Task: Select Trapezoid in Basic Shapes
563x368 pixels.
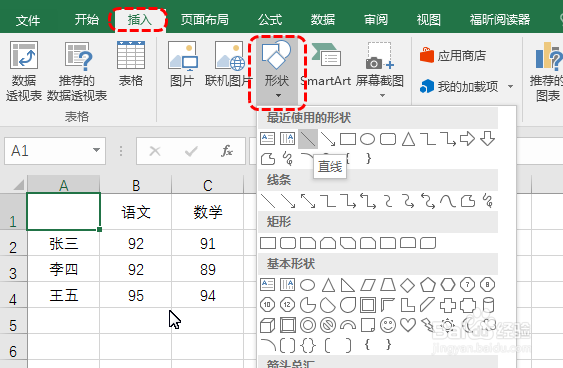Action: (388, 285)
